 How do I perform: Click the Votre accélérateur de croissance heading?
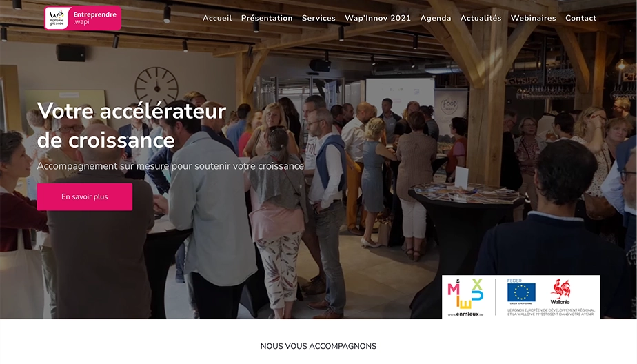[x=131, y=125]
